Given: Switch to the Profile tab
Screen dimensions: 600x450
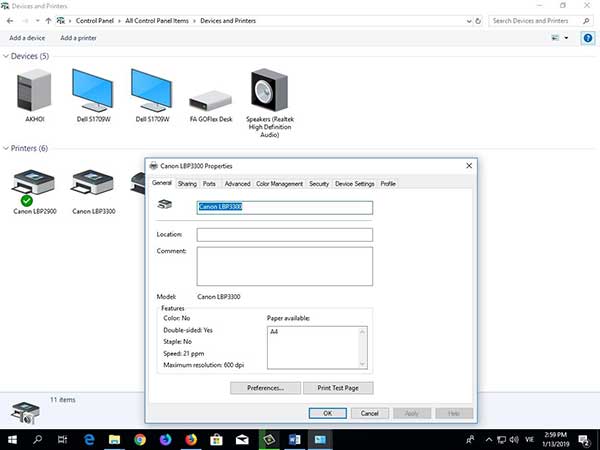Looking at the screenshot, I should point(388,184).
